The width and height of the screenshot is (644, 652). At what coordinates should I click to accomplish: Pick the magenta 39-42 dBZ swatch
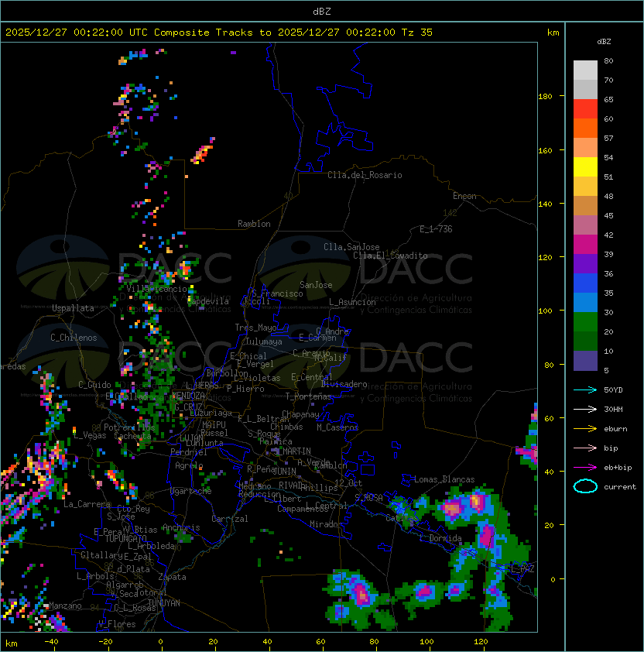tap(585, 245)
